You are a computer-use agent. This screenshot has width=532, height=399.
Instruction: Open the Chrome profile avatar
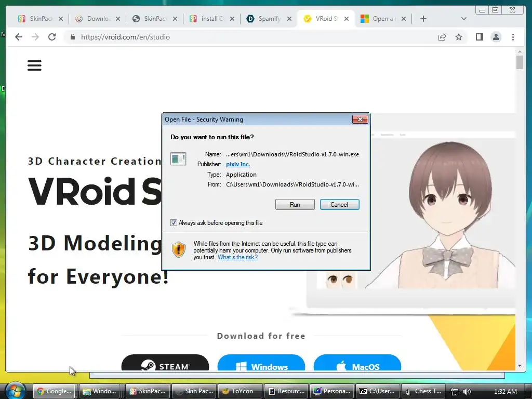click(x=496, y=37)
